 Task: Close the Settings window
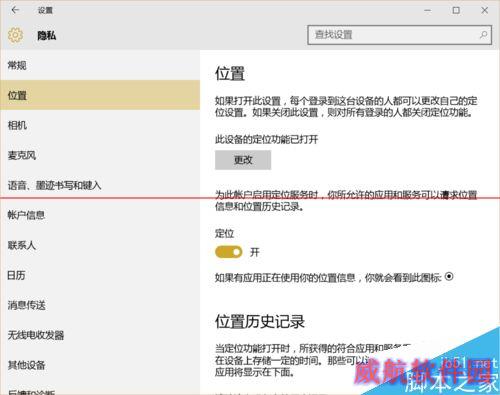pyautogui.click(x=484, y=10)
